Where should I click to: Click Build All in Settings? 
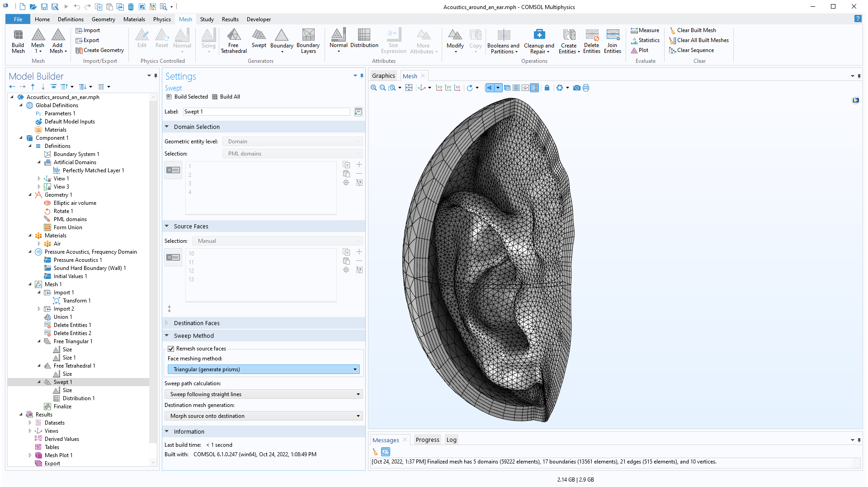pos(226,97)
